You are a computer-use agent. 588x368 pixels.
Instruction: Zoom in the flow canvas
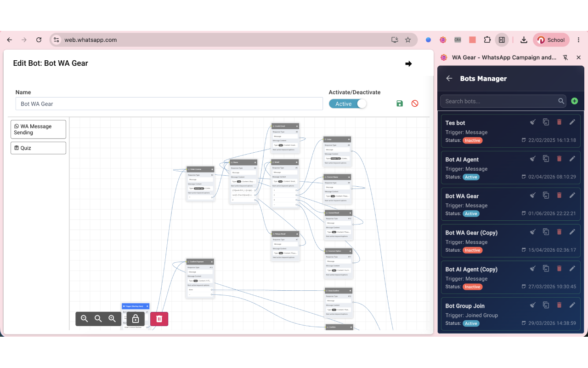point(112,319)
